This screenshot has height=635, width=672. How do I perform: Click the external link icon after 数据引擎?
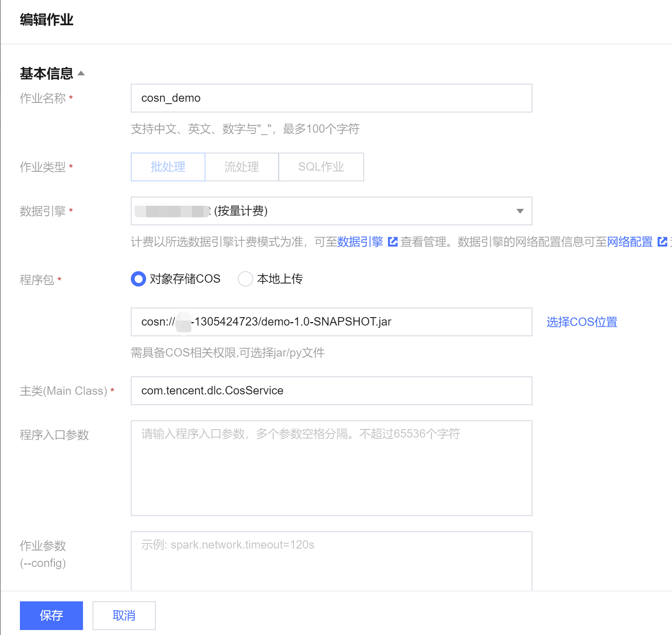point(393,242)
